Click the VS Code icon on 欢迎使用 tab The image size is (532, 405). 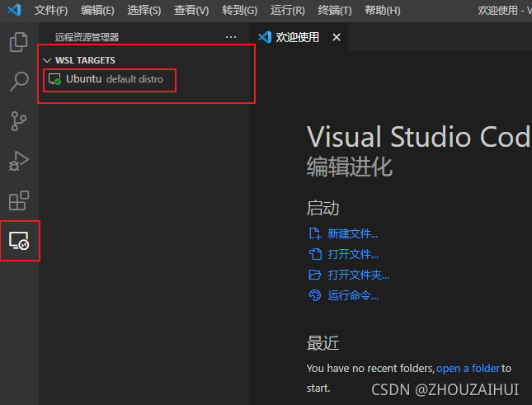(265, 37)
